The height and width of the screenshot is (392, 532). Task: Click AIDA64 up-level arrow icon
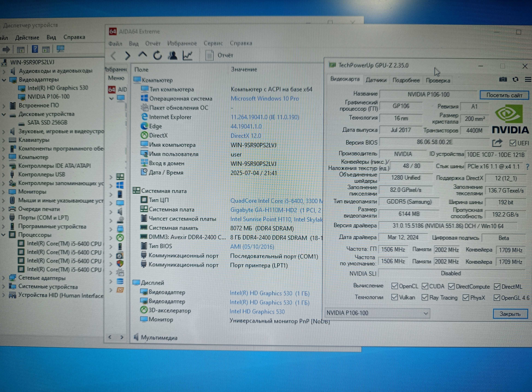click(x=143, y=55)
